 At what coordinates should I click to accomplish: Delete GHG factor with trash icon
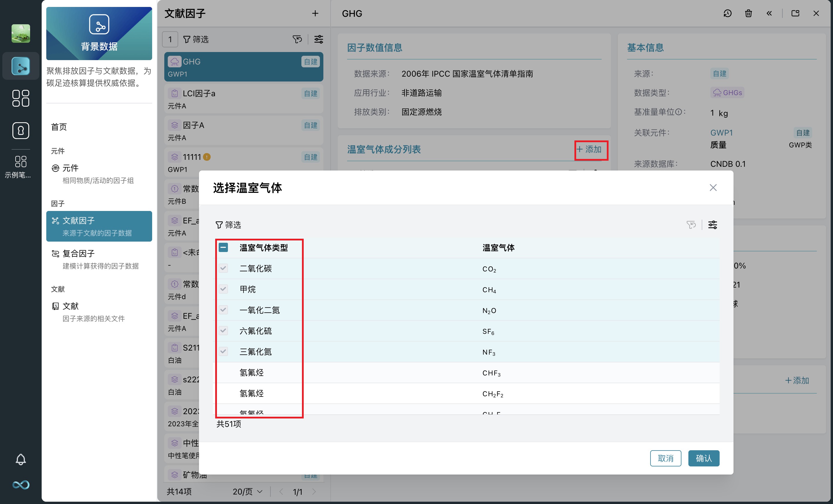pos(749,14)
